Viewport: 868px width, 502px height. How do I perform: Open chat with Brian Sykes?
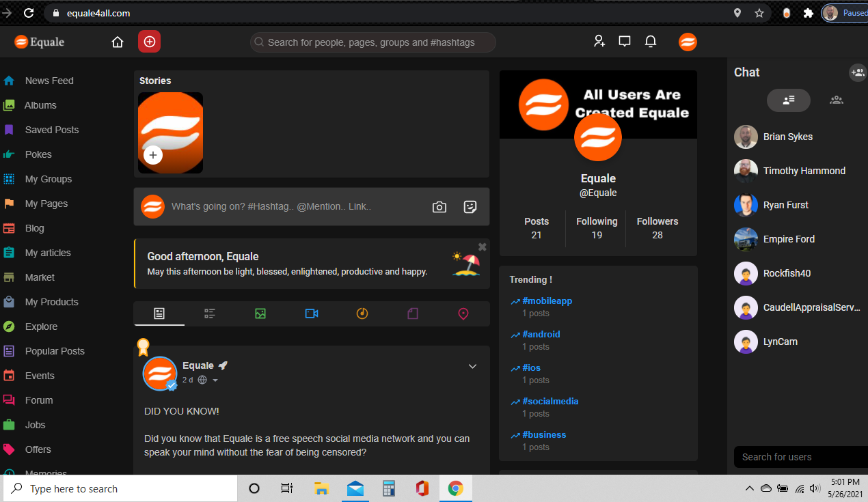[x=788, y=137]
